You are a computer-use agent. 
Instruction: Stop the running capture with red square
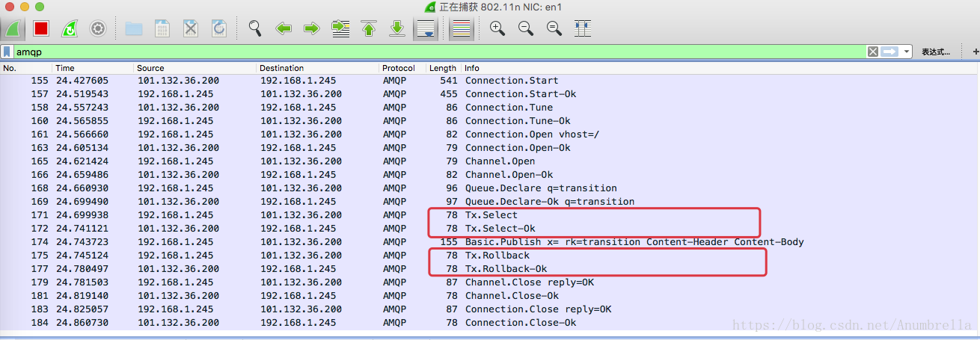pyautogui.click(x=41, y=29)
